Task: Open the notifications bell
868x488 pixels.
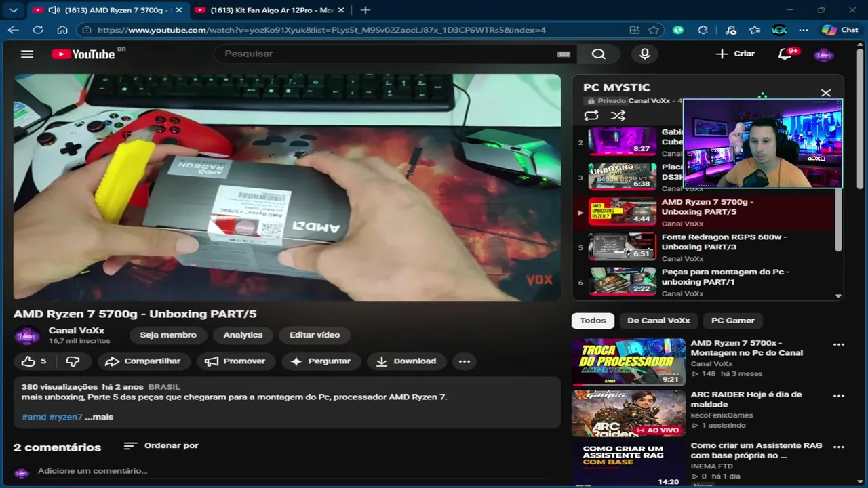Action: (785, 54)
